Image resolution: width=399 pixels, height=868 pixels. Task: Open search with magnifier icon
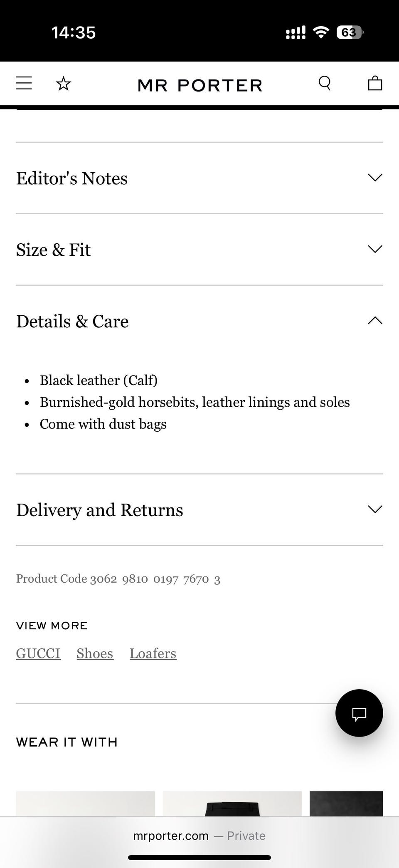tap(325, 83)
